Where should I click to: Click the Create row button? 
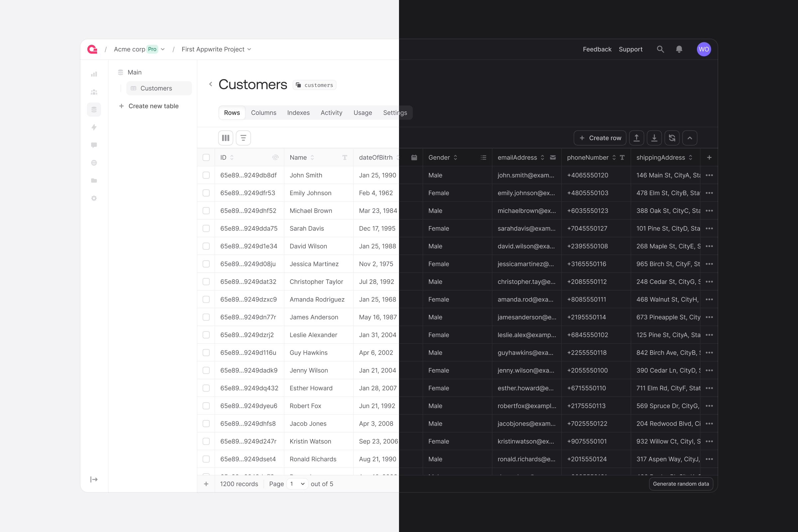(x=600, y=138)
